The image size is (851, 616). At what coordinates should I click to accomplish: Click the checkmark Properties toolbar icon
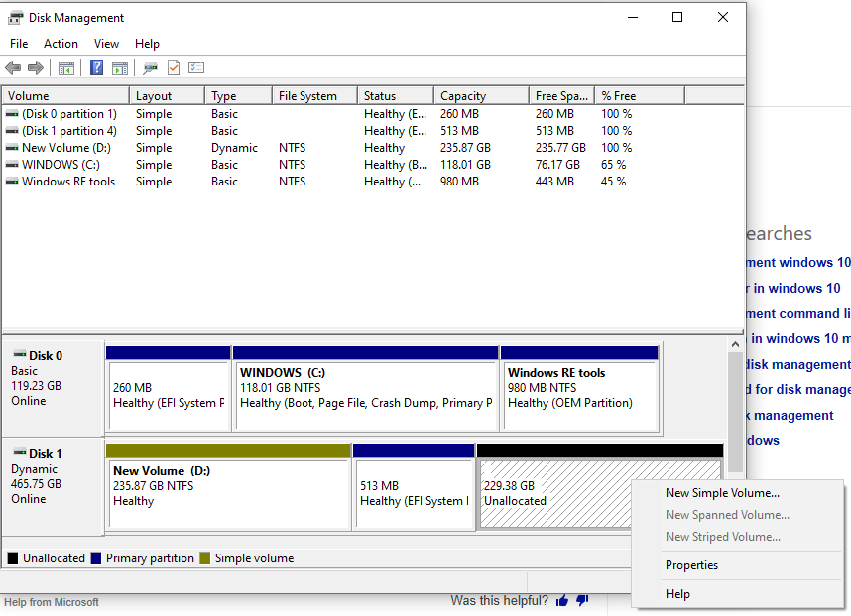point(174,67)
